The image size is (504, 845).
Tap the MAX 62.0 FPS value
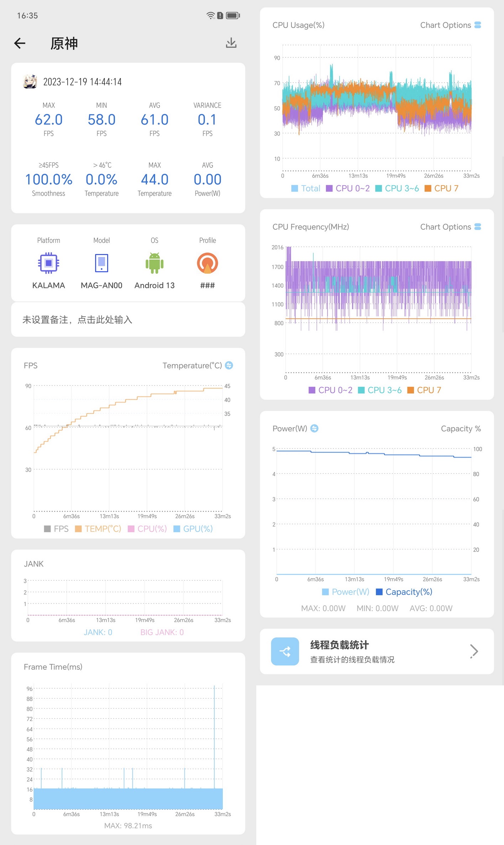tap(49, 120)
